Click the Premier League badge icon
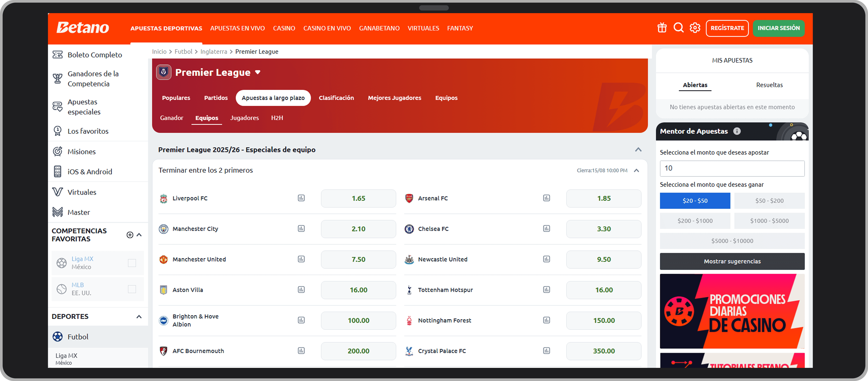 [163, 72]
